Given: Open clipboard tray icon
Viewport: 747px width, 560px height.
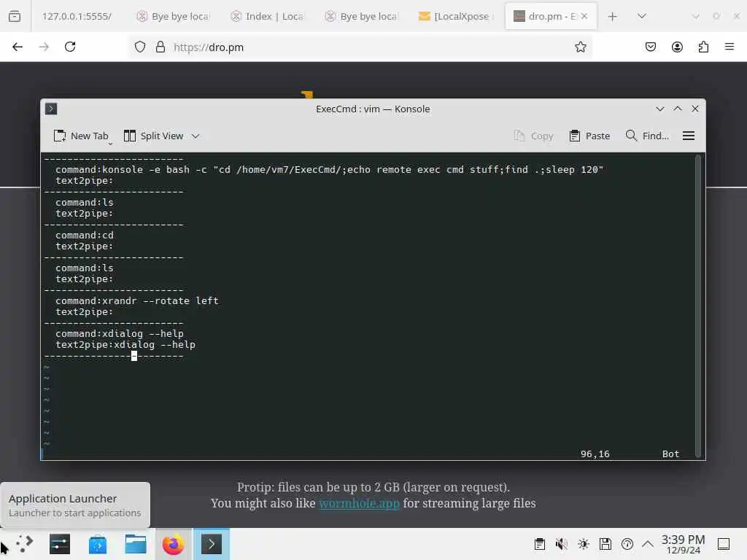Looking at the screenshot, I should [x=540, y=544].
